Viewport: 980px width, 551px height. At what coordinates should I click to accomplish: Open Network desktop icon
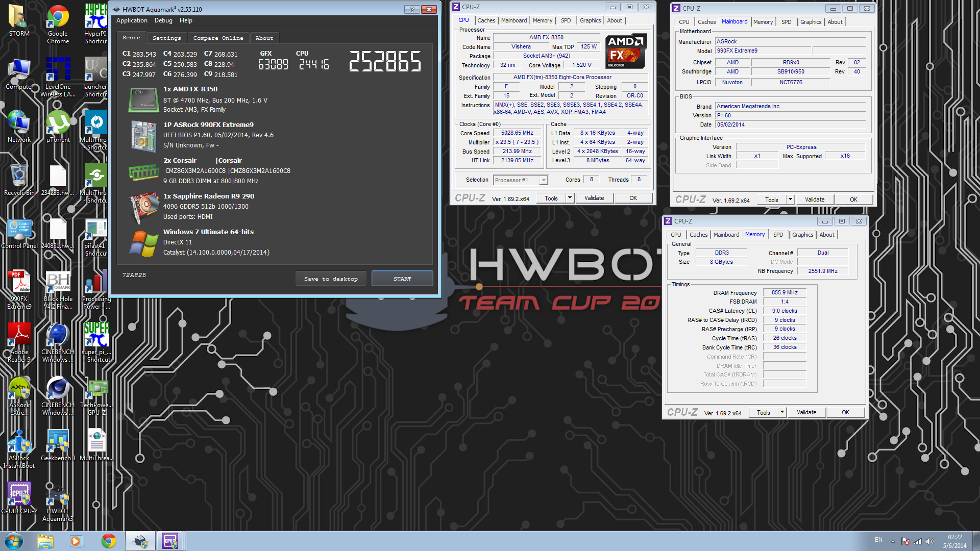pos(19,127)
